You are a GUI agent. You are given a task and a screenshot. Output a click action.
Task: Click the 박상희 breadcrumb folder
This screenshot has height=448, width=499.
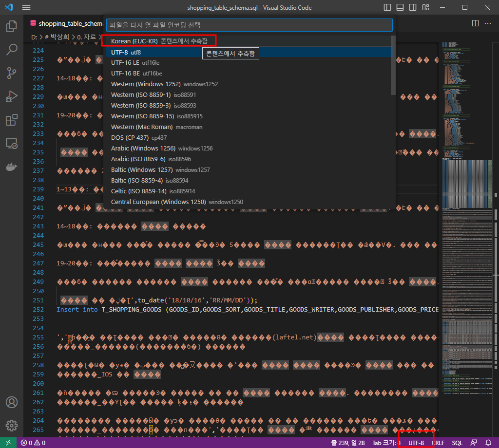pyautogui.click(x=57, y=37)
